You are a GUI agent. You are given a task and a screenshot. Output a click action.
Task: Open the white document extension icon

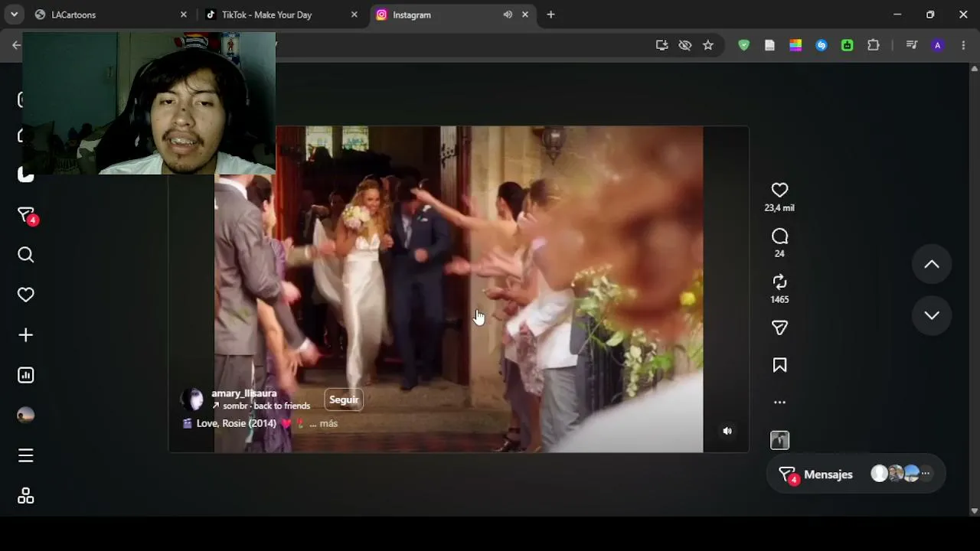pos(769,45)
